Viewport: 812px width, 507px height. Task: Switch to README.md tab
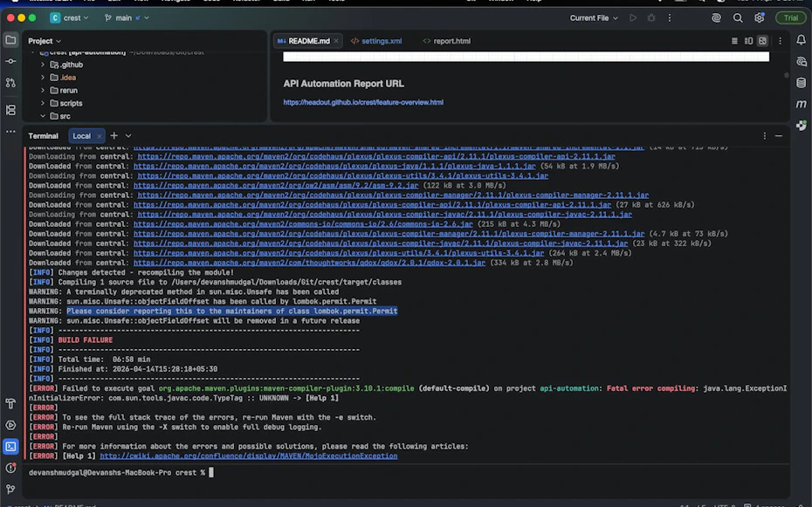tap(307, 41)
